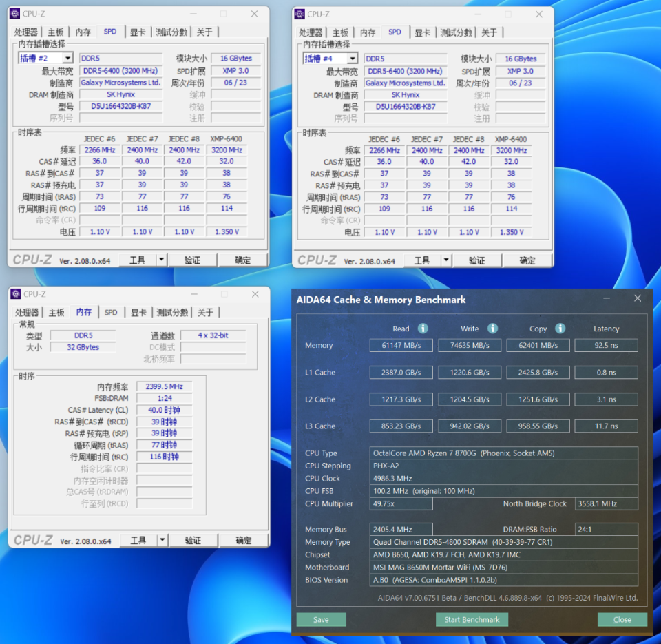The height and width of the screenshot is (644, 661).
Task: Close the AIDA64 window with X
Action: 638,298
